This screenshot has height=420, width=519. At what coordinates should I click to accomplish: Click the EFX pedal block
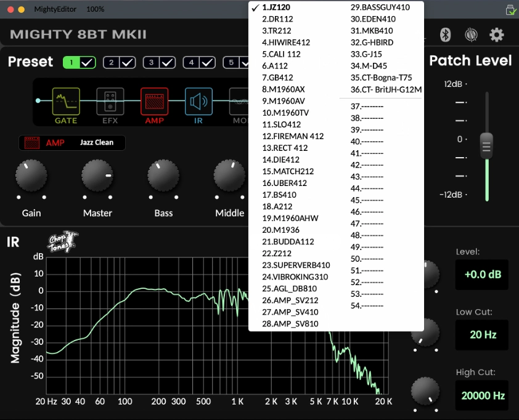coord(110,102)
